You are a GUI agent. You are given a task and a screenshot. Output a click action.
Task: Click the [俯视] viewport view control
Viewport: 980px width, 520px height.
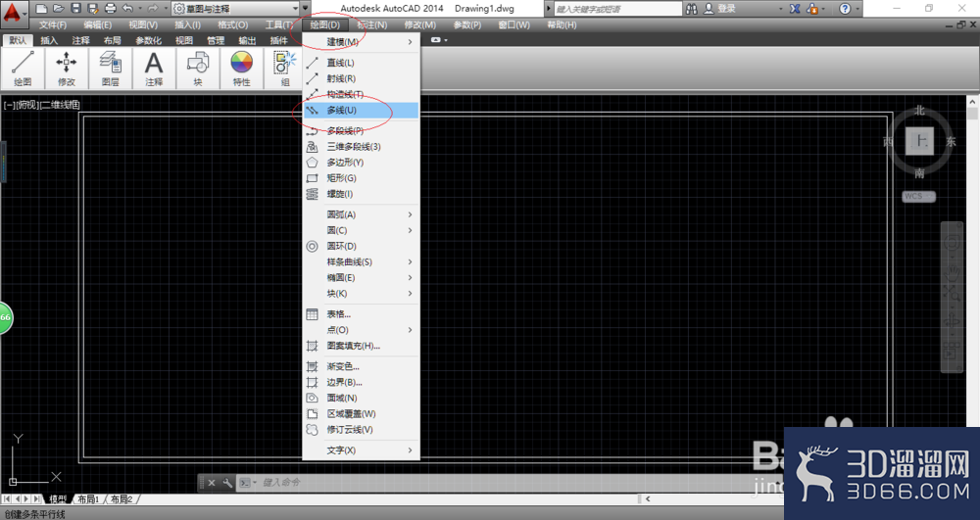(26, 105)
